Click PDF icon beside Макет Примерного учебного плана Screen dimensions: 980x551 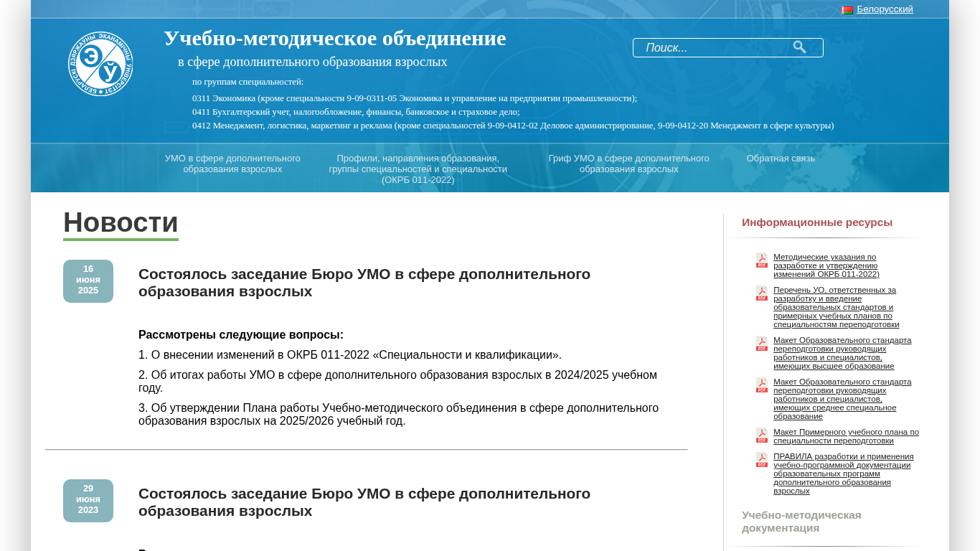[x=762, y=435]
